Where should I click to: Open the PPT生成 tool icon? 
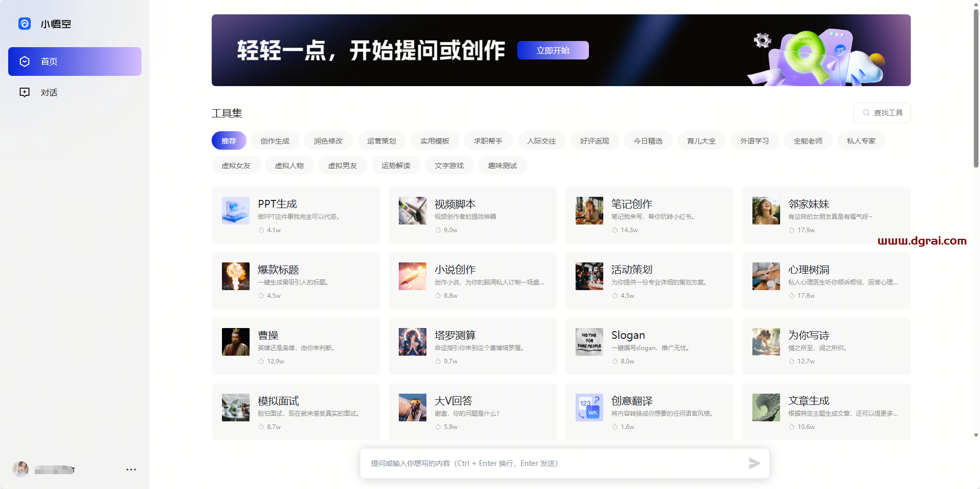(x=236, y=211)
